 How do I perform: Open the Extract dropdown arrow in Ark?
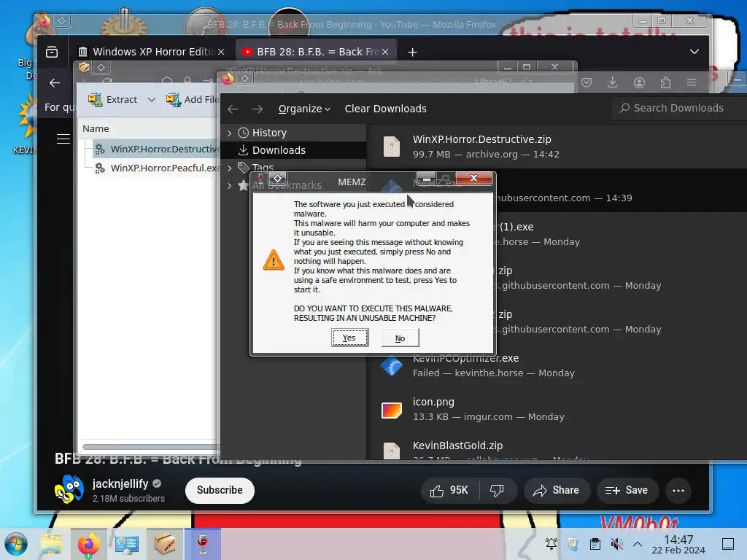[152, 99]
